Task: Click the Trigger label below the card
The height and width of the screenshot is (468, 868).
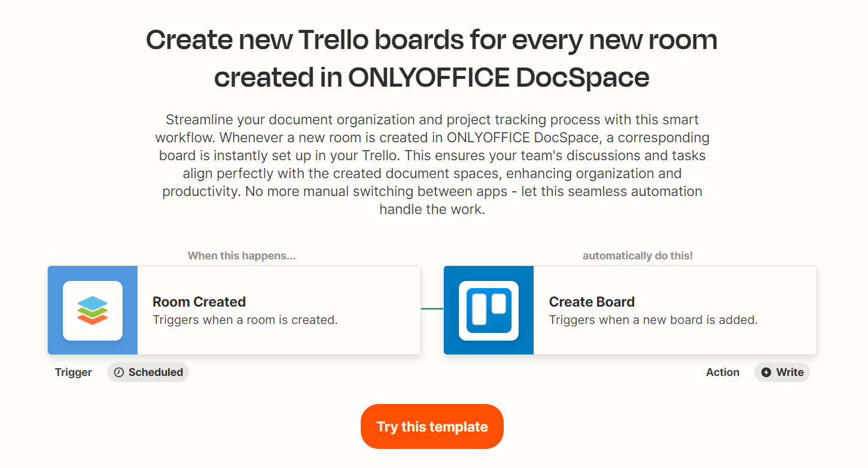Action: (74, 372)
